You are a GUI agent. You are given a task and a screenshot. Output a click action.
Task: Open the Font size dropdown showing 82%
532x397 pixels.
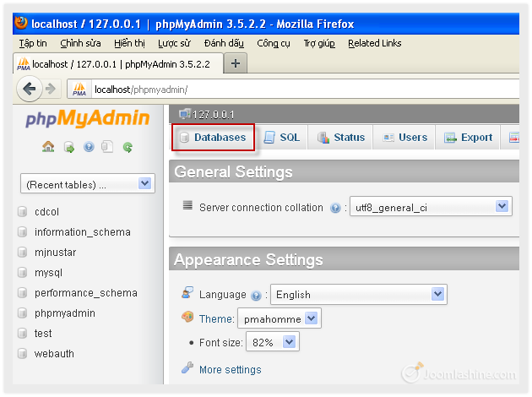[273, 342]
